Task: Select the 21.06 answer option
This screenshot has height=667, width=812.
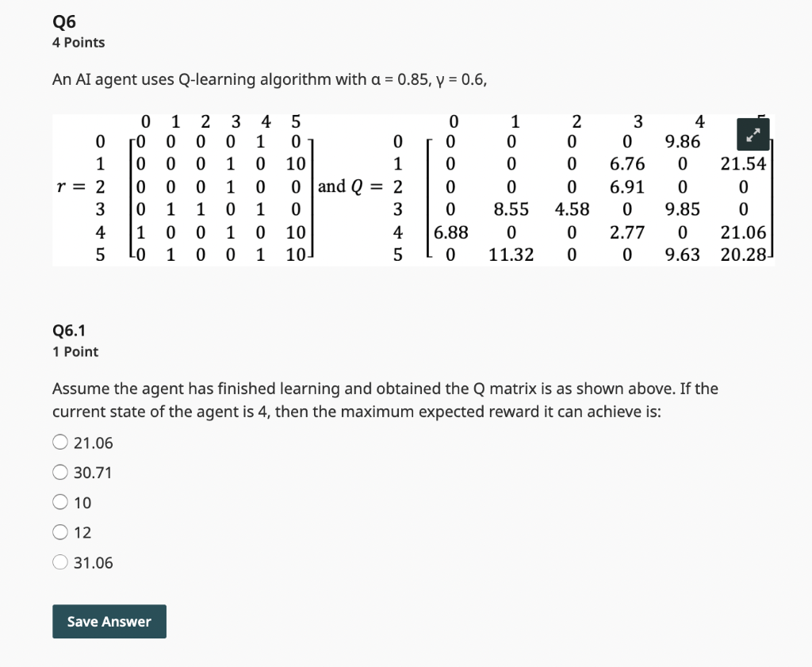Action: [x=59, y=442]
